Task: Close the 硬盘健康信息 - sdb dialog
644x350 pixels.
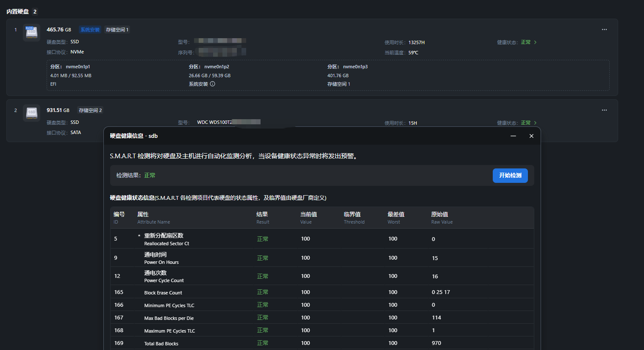Action: [531, 136]
